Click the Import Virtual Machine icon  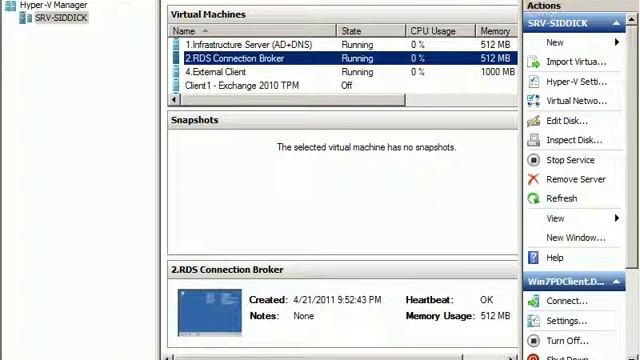point(533,62)
